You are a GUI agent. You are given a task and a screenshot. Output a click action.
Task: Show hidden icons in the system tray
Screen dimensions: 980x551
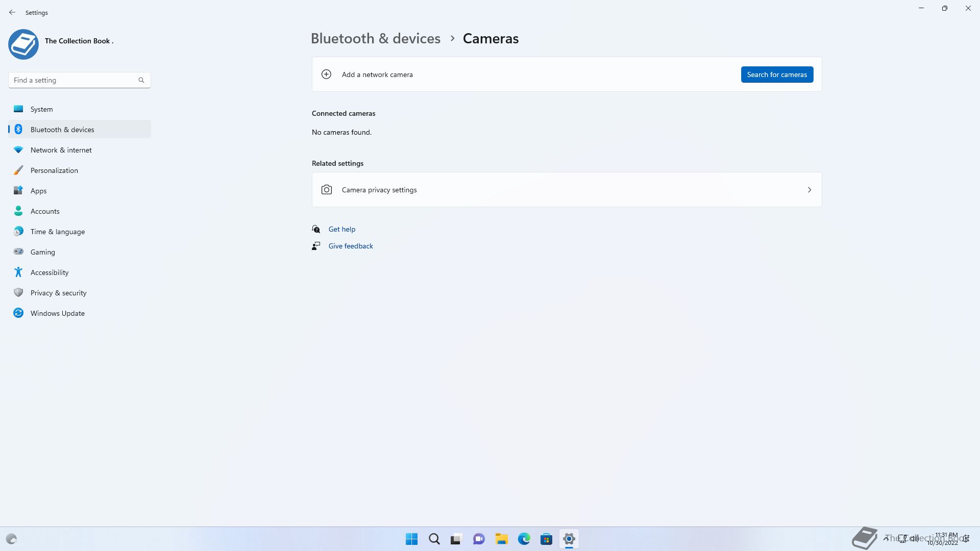(886, 538)
